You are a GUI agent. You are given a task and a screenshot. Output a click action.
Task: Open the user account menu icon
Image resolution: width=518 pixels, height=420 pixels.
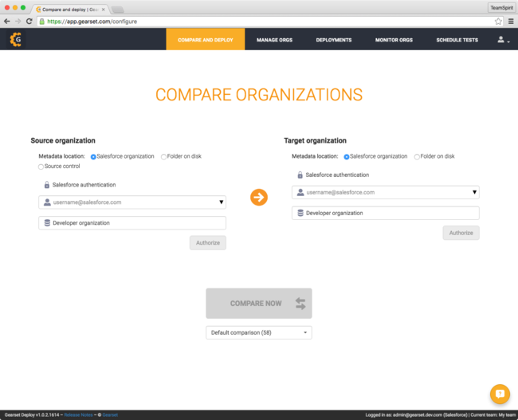tap(503, 40)
